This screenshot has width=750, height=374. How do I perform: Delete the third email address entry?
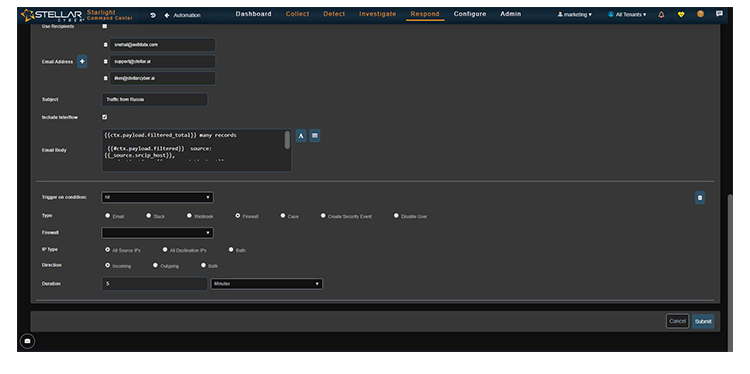(x=105, y=78)
